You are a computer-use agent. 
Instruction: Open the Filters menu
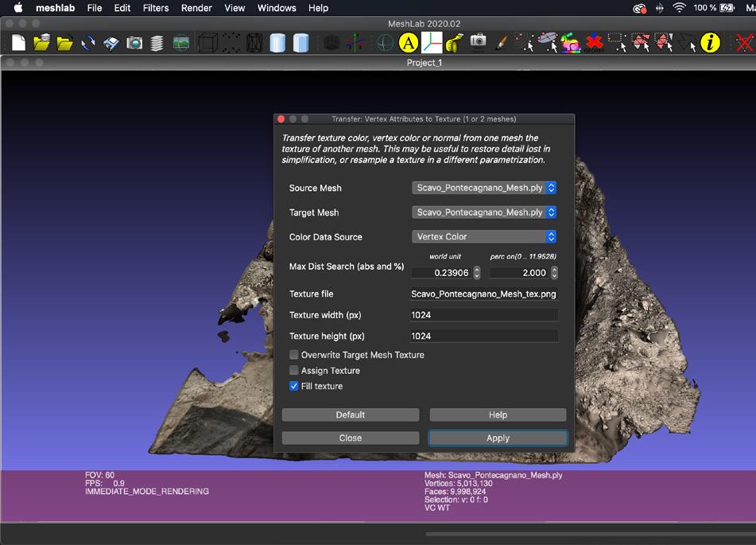pos(156,8)
